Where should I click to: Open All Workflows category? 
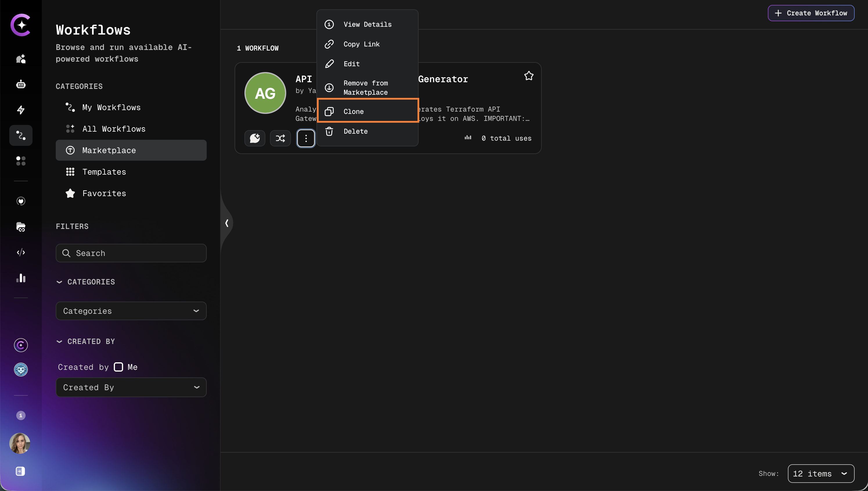point(131,129)
